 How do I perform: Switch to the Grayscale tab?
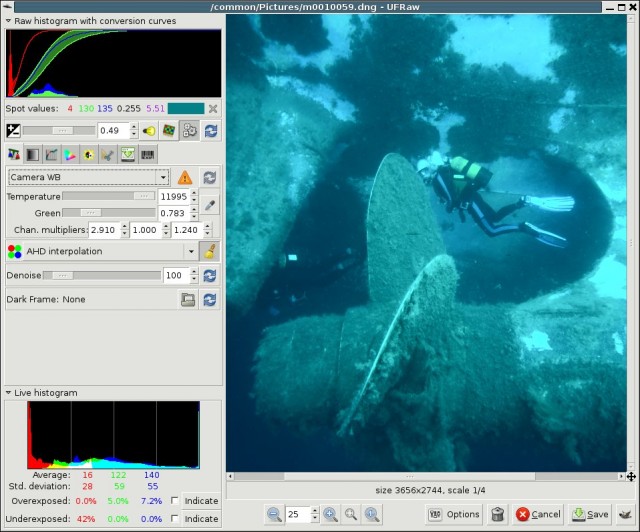(32, 155)
